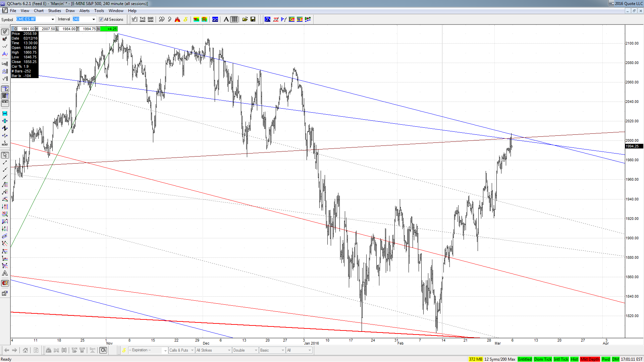Open the Alerts menu

(x=84, y=11)
